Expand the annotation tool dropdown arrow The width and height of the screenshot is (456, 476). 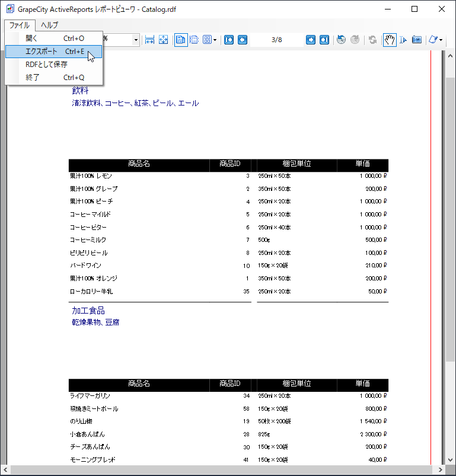(441, 40)
